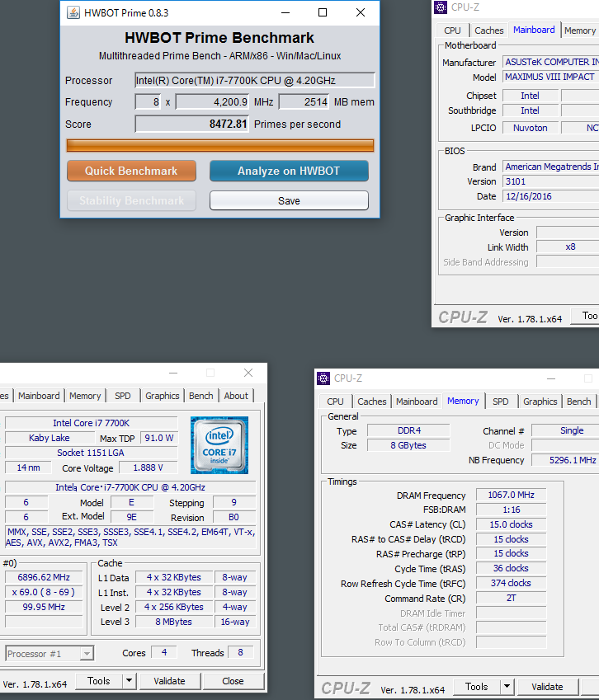Click the Intel Core i7 inside logo

(x=219, y=446)
